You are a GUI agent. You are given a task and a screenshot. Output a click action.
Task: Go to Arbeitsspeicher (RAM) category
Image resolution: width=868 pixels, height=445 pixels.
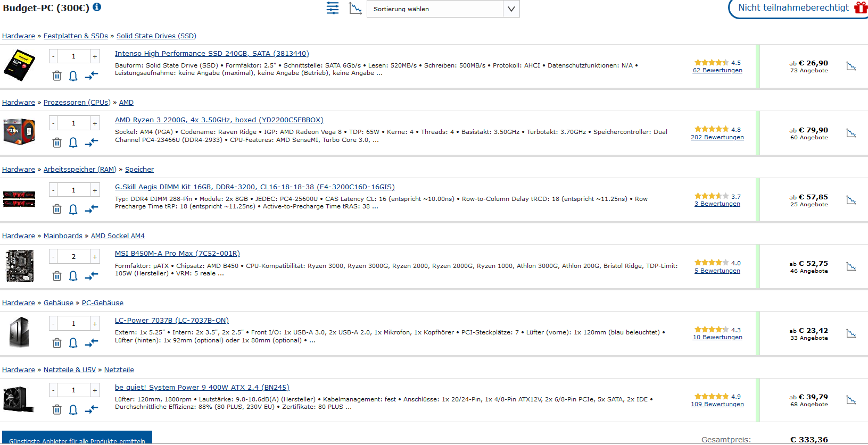click(80, 170)
